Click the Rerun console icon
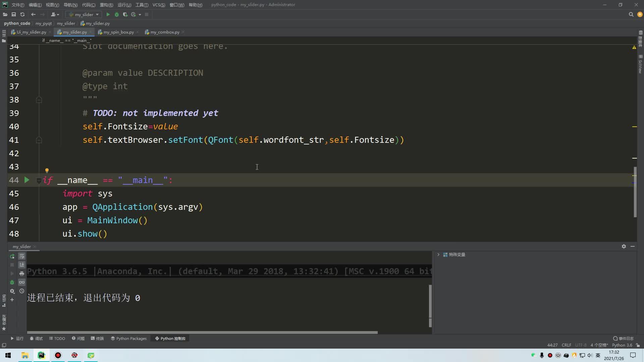 point(12,256)
